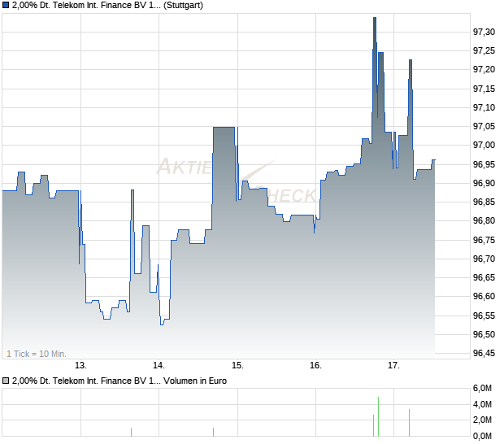
Task: Click the y-axis price label '96,45'
Action: coord(484,353)
